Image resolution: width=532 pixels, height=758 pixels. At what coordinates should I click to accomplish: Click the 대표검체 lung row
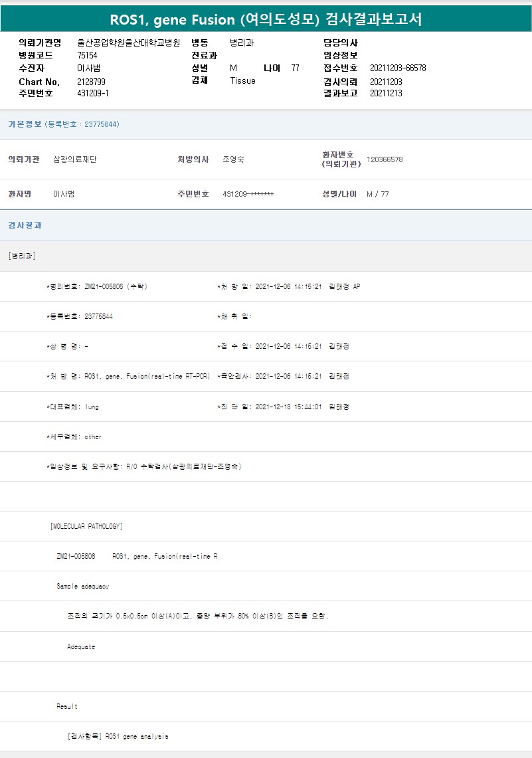click(x=72, y=407)
